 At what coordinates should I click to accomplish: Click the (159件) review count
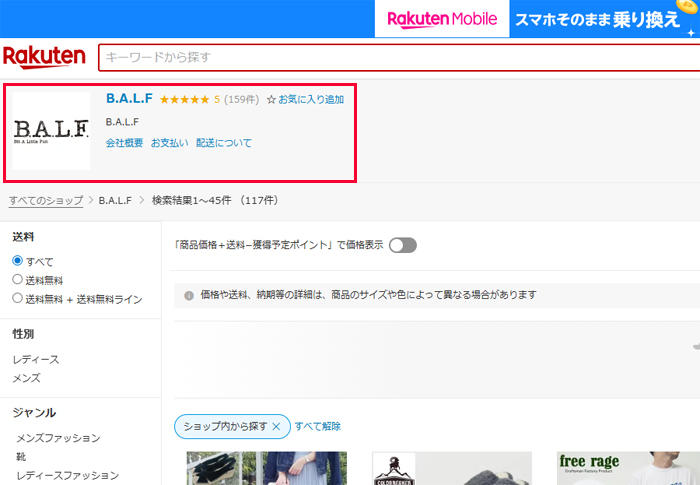click(x=242, y=100)
